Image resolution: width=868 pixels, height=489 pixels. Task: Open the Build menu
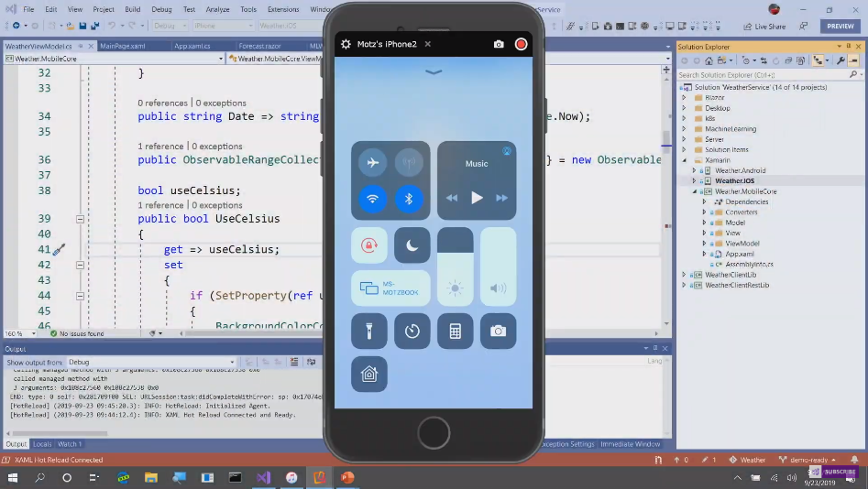[x=133, y=9]
